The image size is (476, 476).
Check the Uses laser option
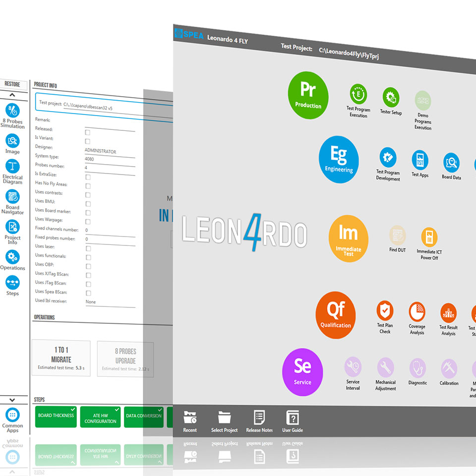point(88,248)
